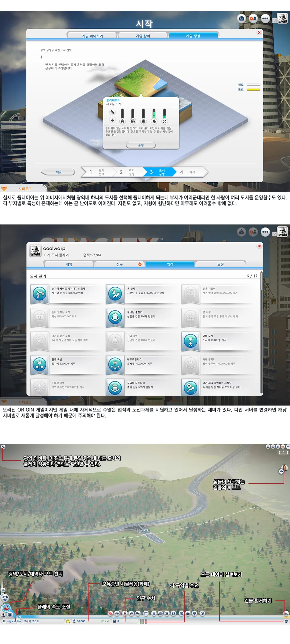
Task: Click the fast-forward speed control
Action: click(19, 621)
